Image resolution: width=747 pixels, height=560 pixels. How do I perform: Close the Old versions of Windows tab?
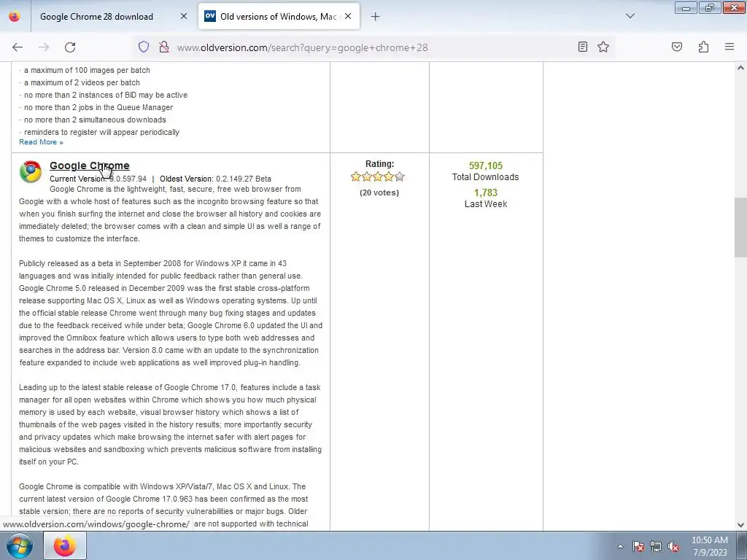(x=348, y=16)
